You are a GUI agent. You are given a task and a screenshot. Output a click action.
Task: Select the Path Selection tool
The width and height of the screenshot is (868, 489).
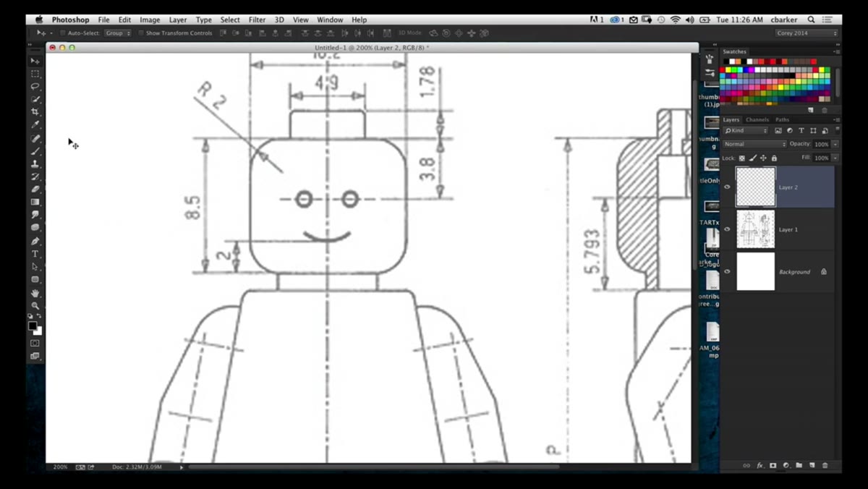[35, 267]
